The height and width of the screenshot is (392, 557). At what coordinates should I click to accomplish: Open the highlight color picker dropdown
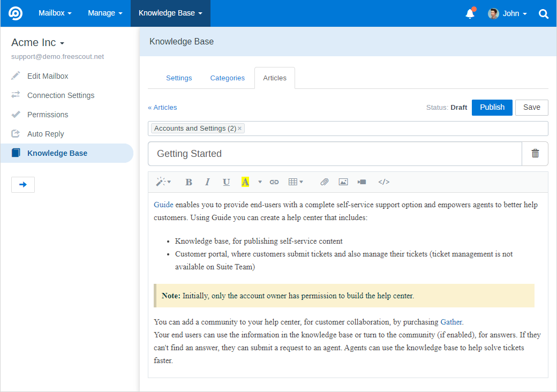pos(259,182)
